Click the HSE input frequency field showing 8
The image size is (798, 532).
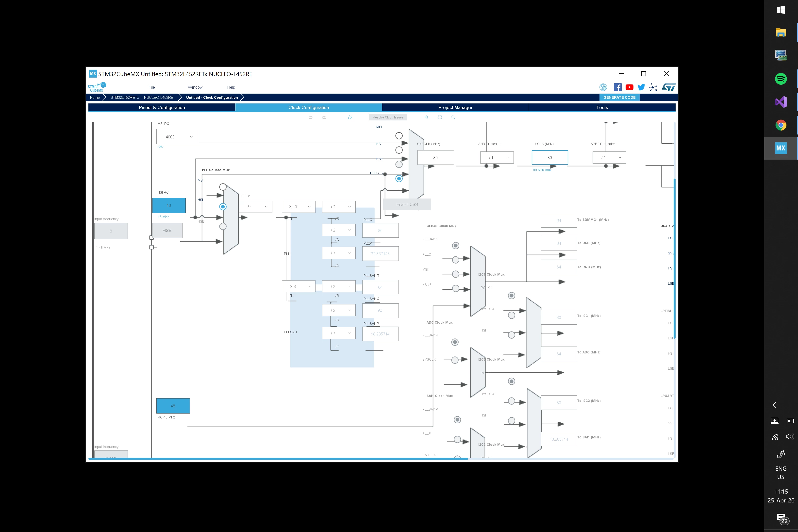click(x=111, y=231)
